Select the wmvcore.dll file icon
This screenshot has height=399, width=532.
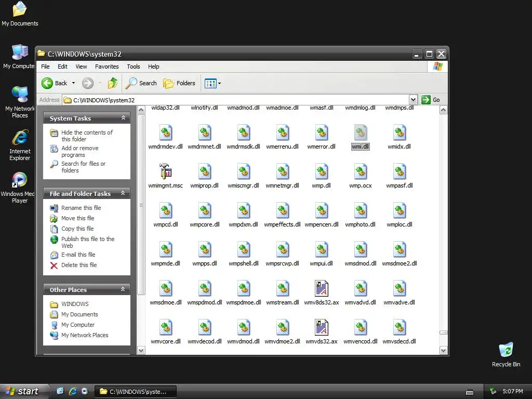click(x=166, y=327)
